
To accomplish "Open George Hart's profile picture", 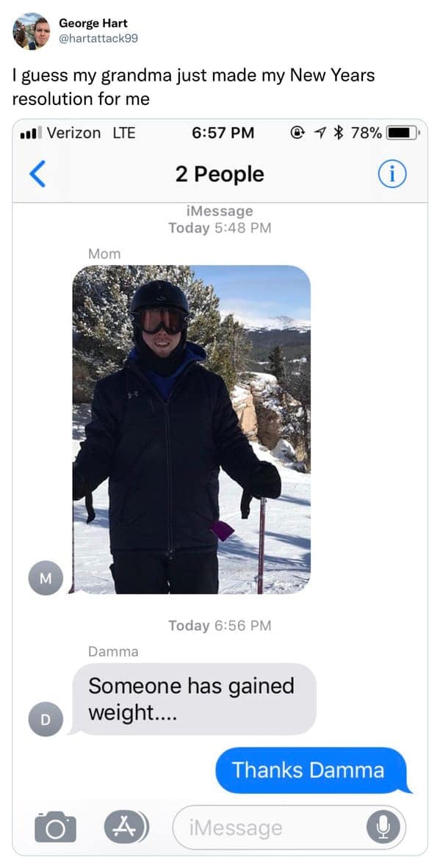I will 32,31.
